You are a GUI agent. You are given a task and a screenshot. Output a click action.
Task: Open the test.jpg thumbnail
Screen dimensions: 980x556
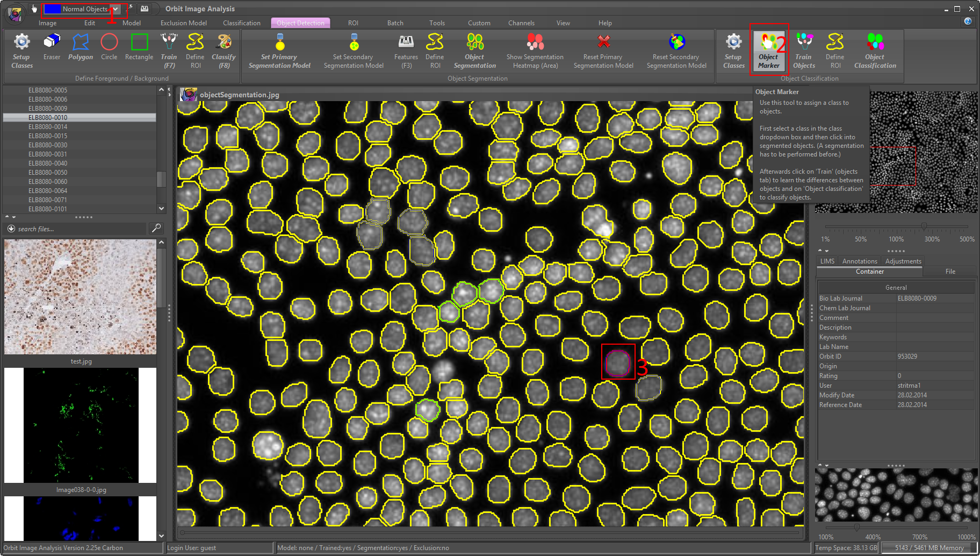coord(81,297)
